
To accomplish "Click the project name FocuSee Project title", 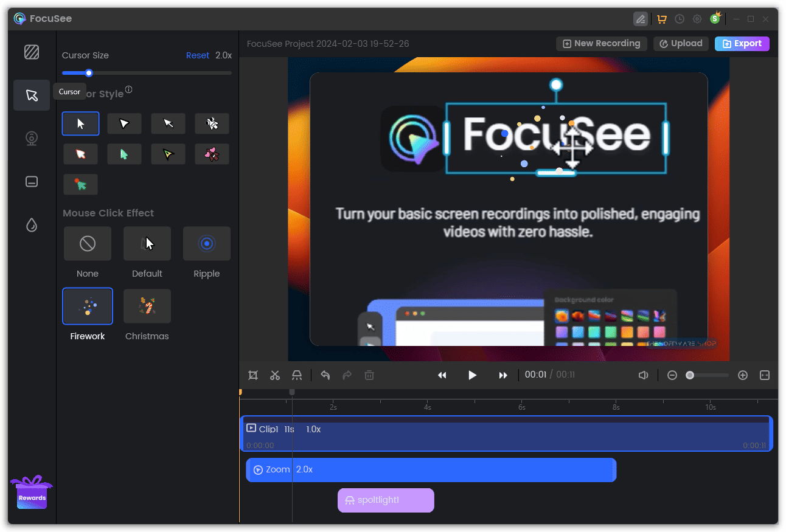I will pyautogui.click(x=328, y=44).
